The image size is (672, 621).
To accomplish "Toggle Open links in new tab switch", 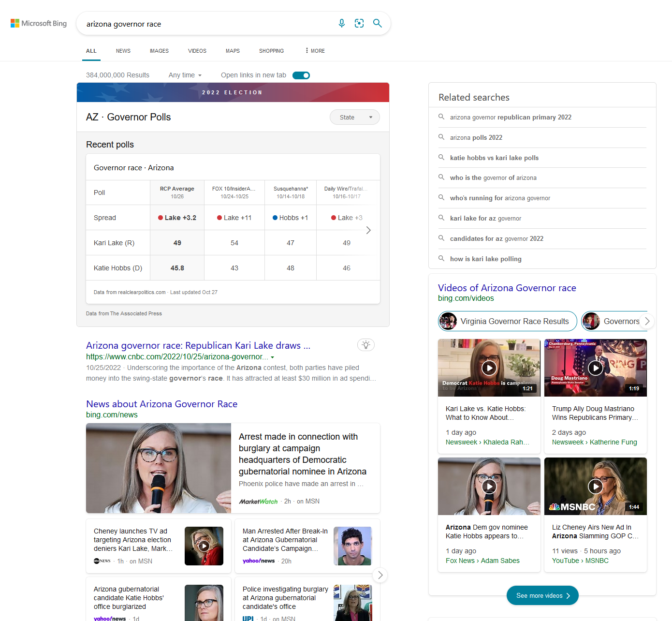I will [x=301, y=75].
